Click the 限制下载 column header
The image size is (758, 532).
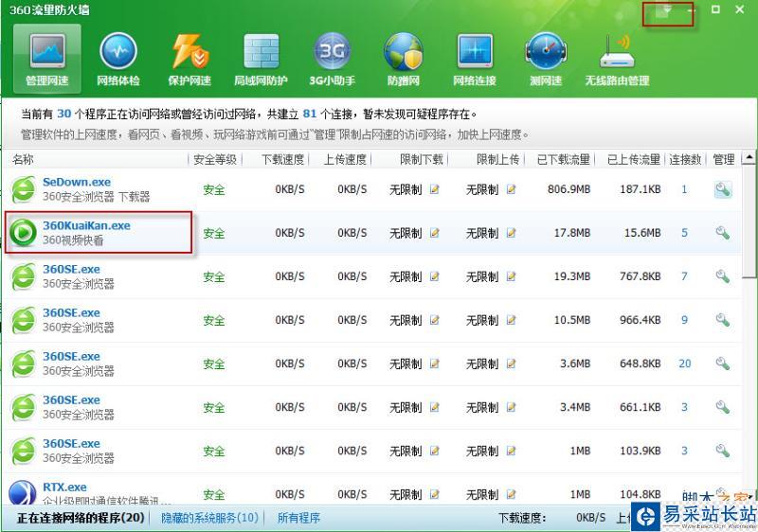421,159
